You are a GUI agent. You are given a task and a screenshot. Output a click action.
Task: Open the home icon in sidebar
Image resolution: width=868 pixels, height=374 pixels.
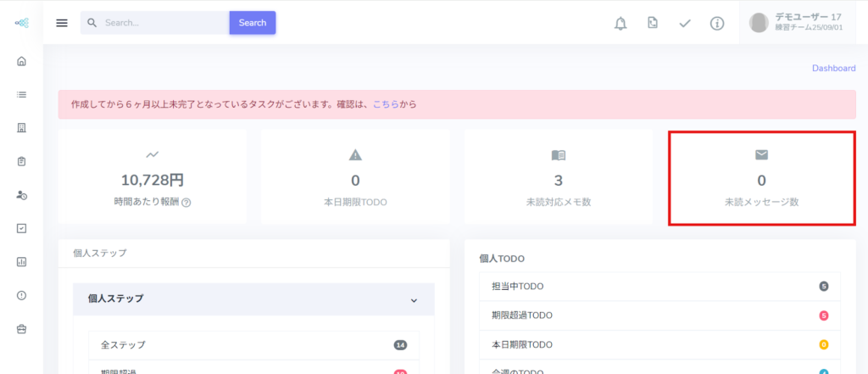[21, 61]
